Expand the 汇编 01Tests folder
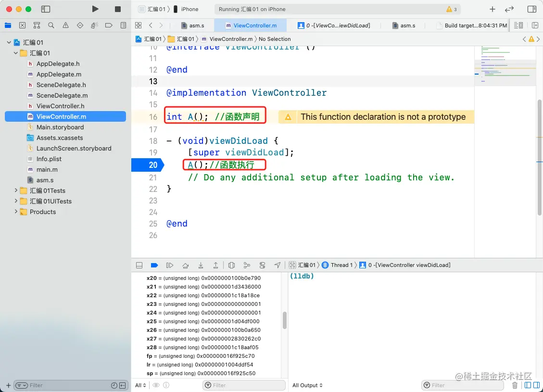The image size is (543, 392). point(15,190)
